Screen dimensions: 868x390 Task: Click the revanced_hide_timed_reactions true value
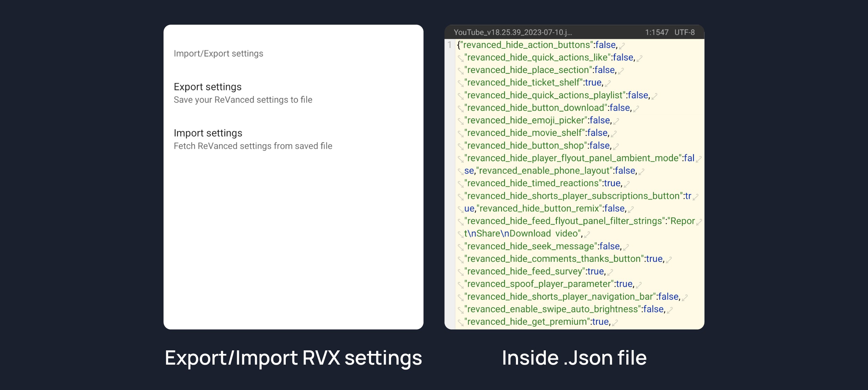[612, 183]
